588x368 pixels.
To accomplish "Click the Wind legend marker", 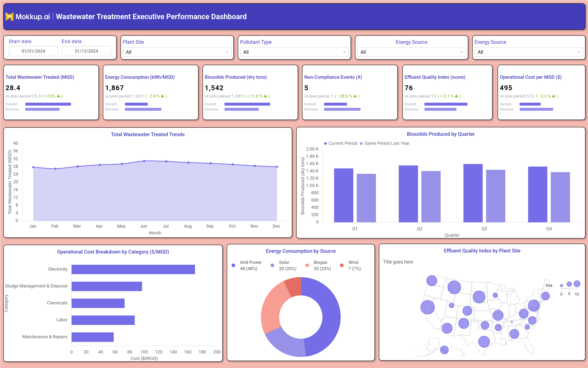I will (342, 265).
